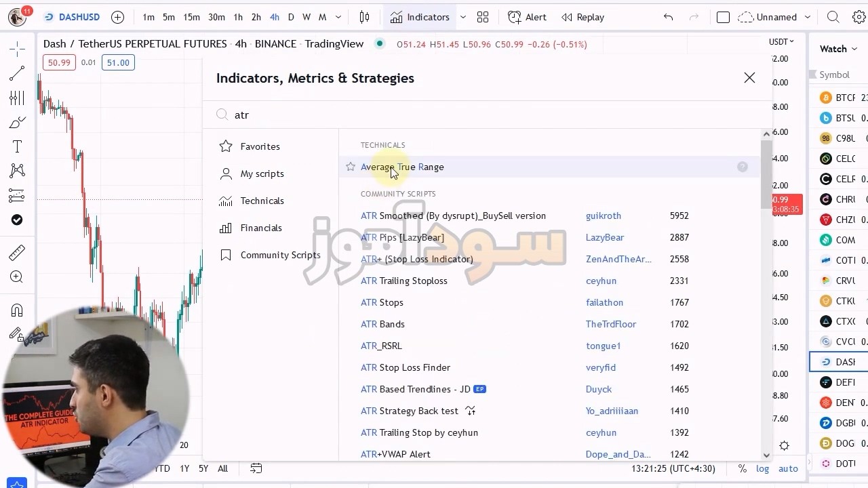Activate the zoom in tool
The image size is (868, 488).
[17, 277]
